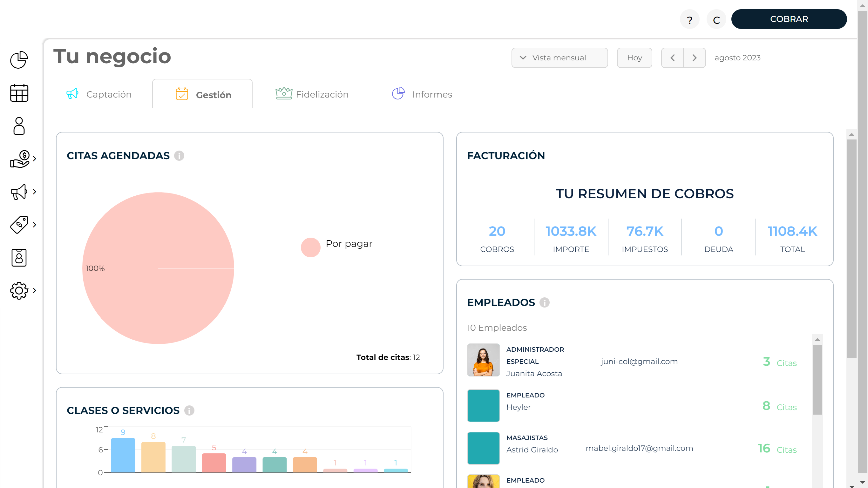The image size is (868, 488).
Task: Click the COBRAR button
Action: (x=789, y=19)
